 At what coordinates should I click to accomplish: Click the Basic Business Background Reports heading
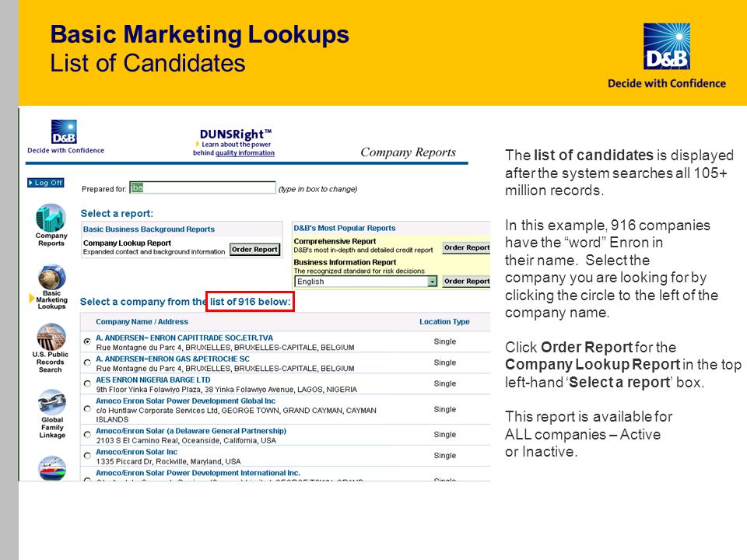149,229
